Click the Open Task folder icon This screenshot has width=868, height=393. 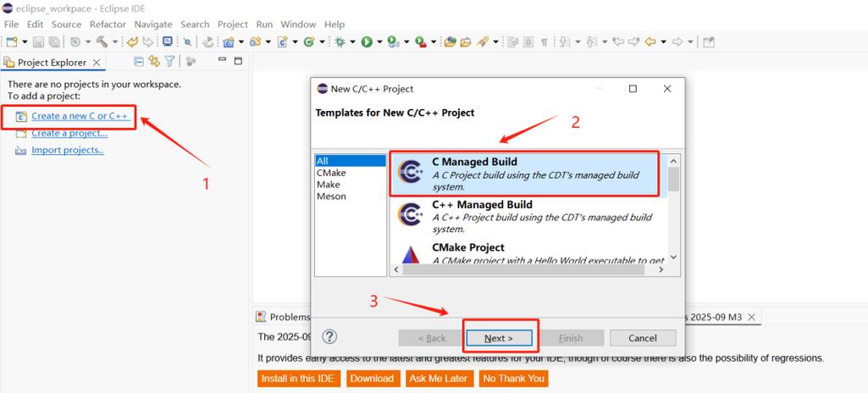pyautogui.click(x=465, y=42)
